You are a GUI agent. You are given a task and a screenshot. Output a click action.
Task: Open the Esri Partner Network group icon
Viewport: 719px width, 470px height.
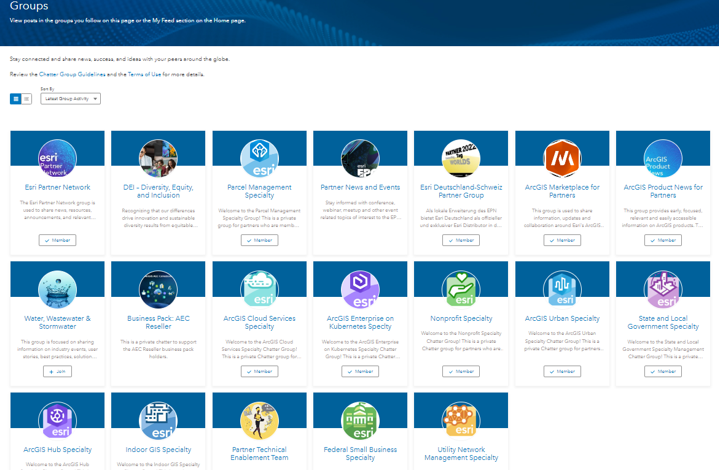click(x=57, y=158)
